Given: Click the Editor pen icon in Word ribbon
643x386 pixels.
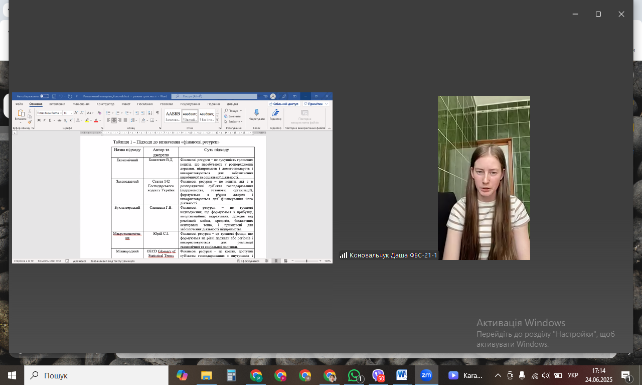Looking at the screenshot, I should pos(276,112).
